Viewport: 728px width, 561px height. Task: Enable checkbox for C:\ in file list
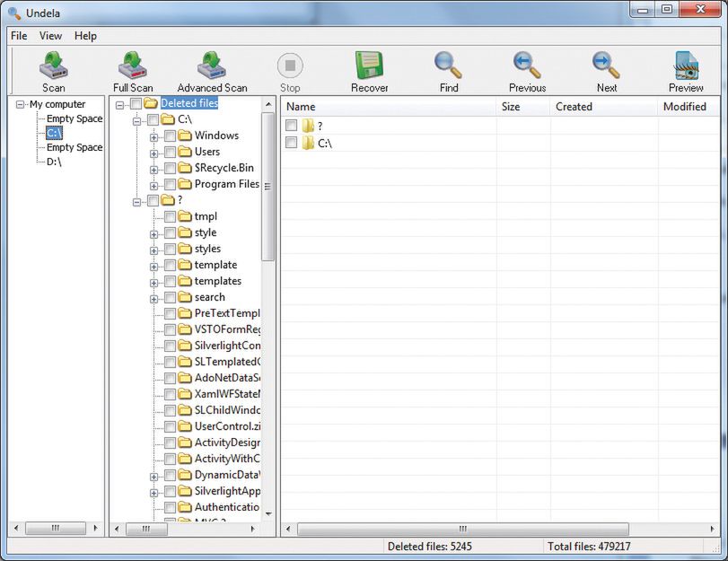[291, 143]
